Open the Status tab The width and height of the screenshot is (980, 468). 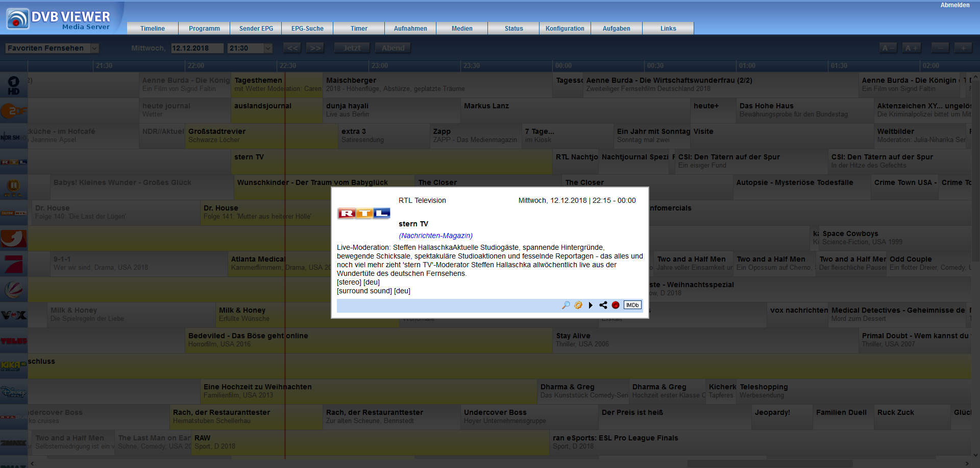513,28
